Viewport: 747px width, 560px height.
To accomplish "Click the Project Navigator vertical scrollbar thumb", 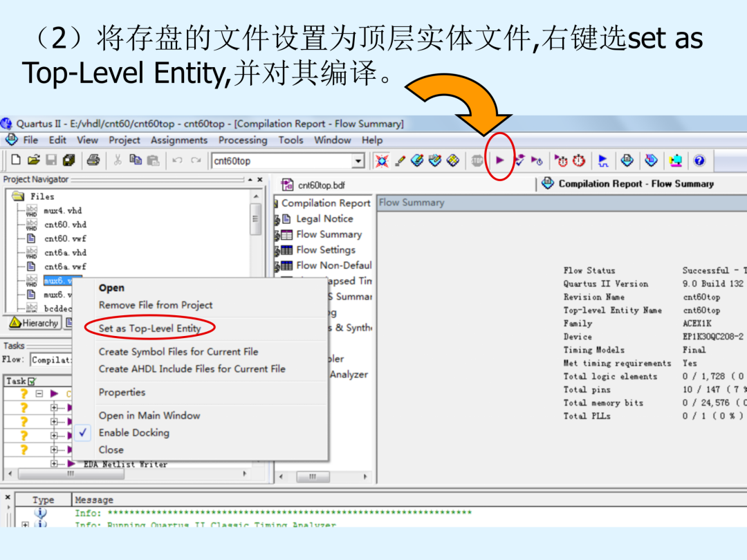I will tap(255, 219).
